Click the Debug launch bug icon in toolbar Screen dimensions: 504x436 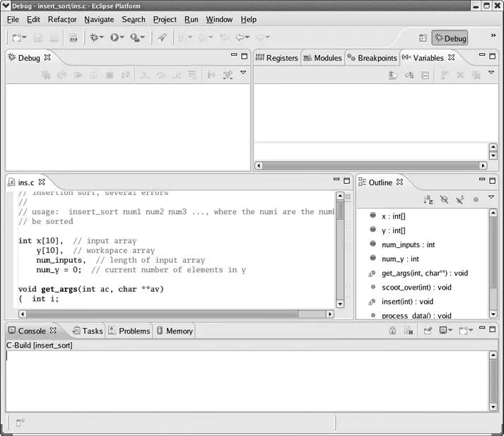[93, 37]
